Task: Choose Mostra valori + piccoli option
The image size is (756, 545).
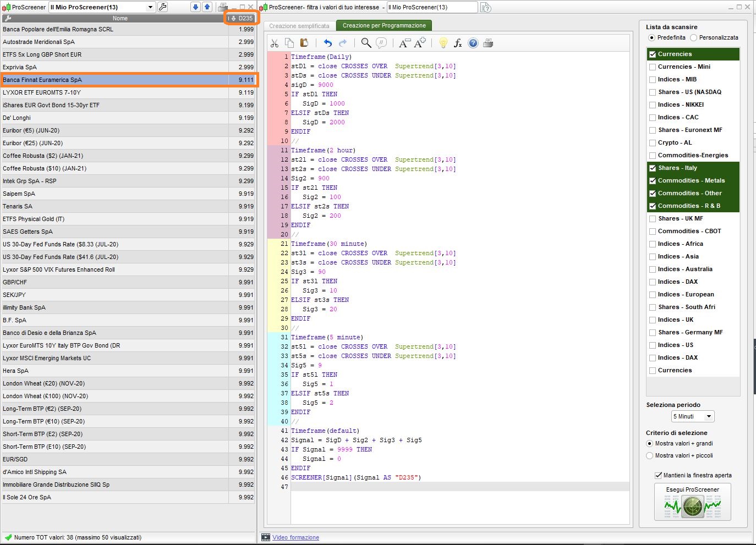Action: tap(650, 456)
